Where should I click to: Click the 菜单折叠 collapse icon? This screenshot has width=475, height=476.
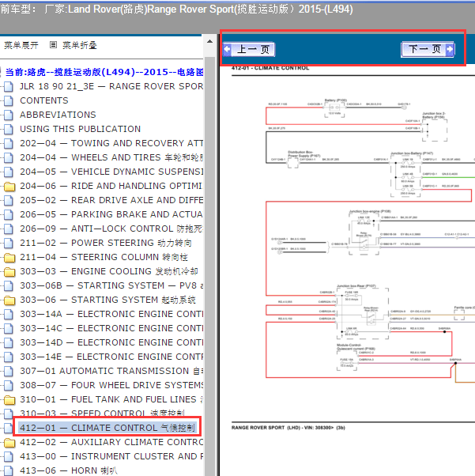click(53, 45)
